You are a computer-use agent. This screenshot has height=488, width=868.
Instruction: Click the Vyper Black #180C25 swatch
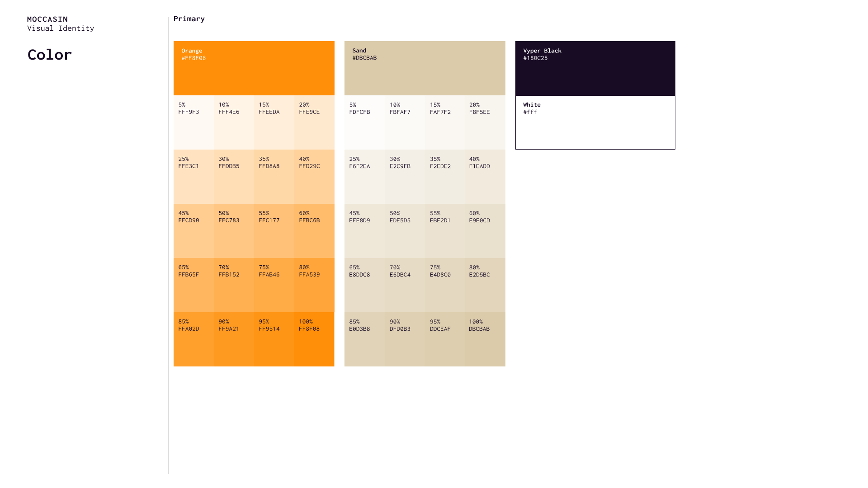point(595,68)
